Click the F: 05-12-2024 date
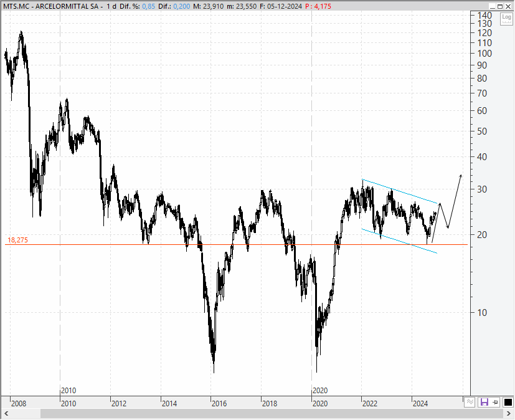Screen dimensions: 515x420 coord(280,6)
